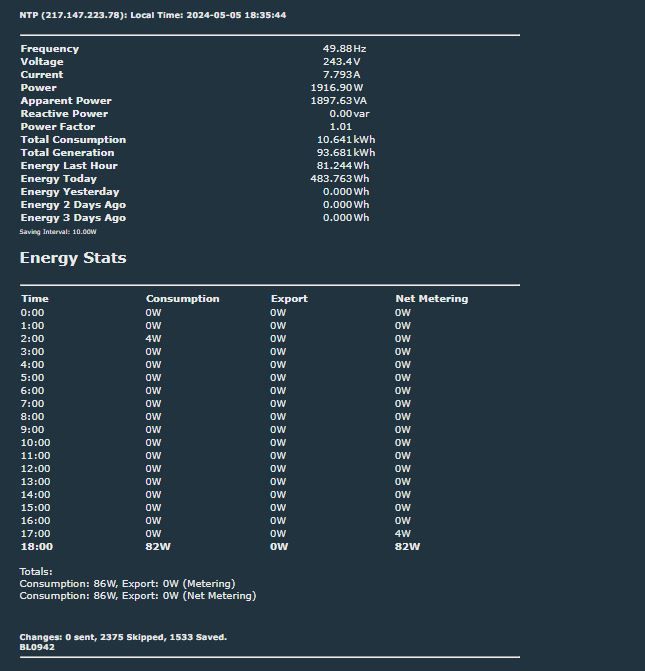Select the 0:00 time row label
This screenshot has height=671, width=645.
point(33,313)
